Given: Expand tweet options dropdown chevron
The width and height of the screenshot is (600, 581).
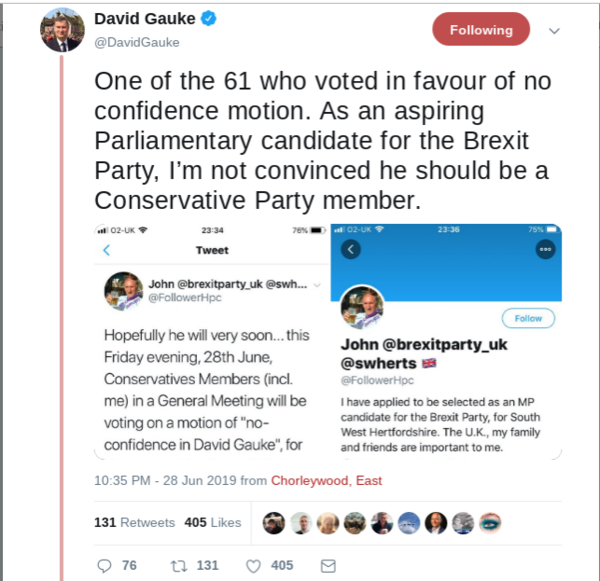Looking at the screenshot, I should [x=555, y=31].
